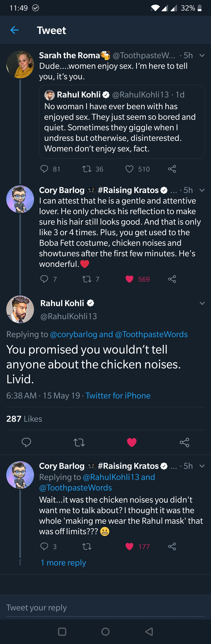Screen dimensions: 211x644
Task: Share Sarah the Roma's tweet
Action: pos(172,169)
